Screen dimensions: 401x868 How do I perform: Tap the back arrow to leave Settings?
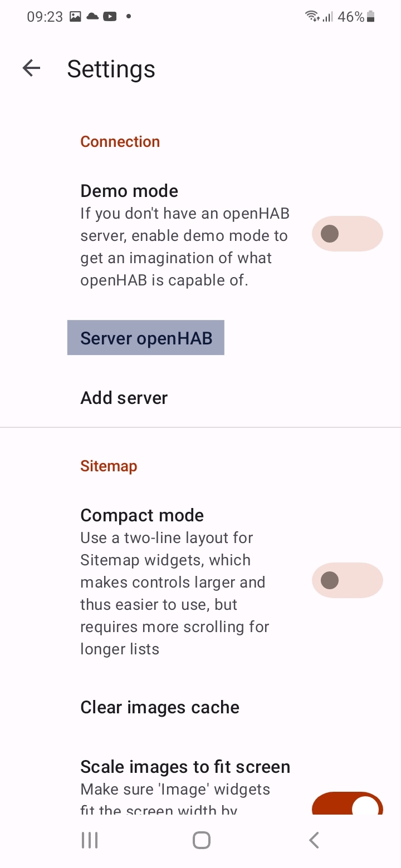pos(32,68)
